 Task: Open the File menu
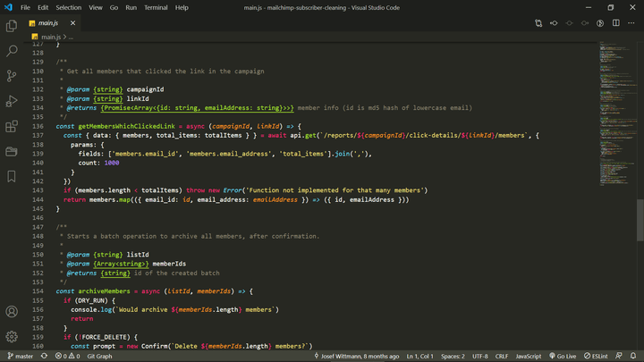click(x=25, y=7)
